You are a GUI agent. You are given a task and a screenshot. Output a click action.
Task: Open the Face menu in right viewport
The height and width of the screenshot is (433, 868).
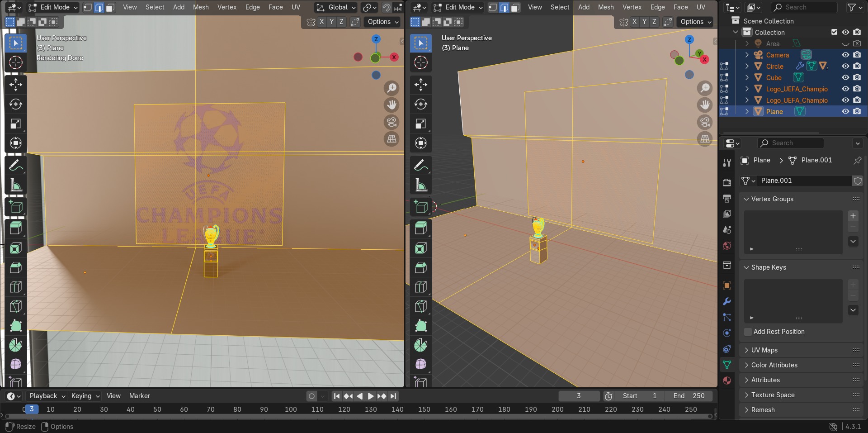(680, 7)
